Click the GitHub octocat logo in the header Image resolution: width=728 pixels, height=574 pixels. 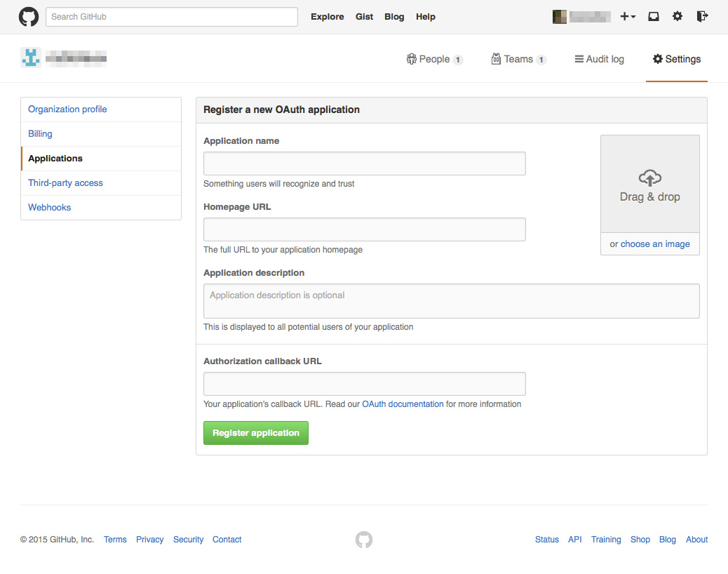pyautogui.click(x=28, y=15)
